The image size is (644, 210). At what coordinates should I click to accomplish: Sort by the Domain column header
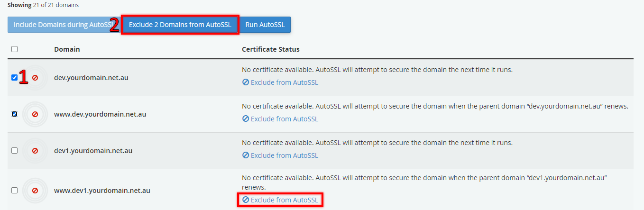[x=67, y=49]
